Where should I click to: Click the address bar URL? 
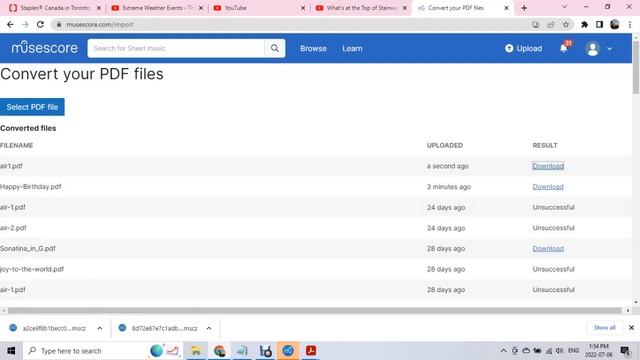100,24
